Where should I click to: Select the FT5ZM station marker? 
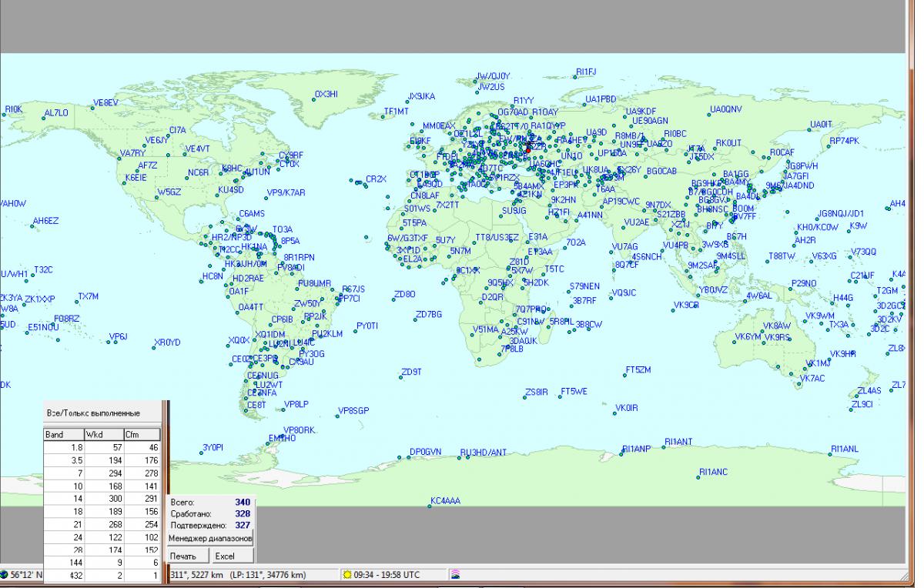pos(624,374)
